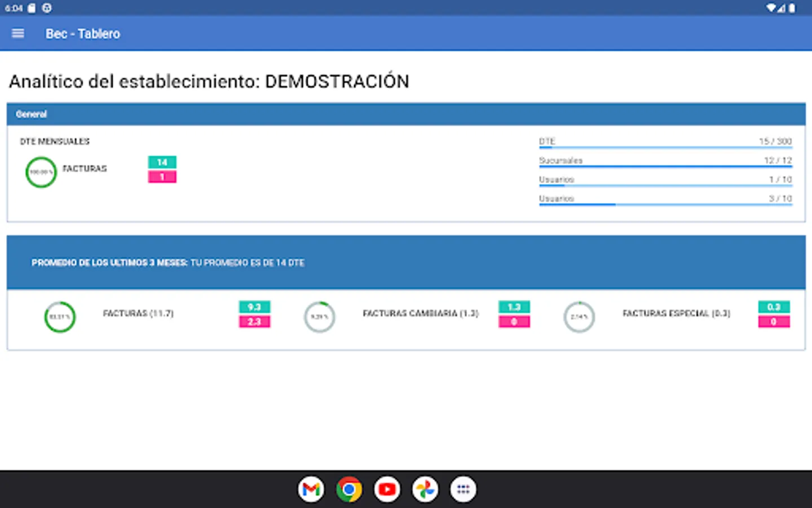
Task: Click the FACTURAS CAMBIARIA (1.3) donut chart
Action: tap(319, 317)
